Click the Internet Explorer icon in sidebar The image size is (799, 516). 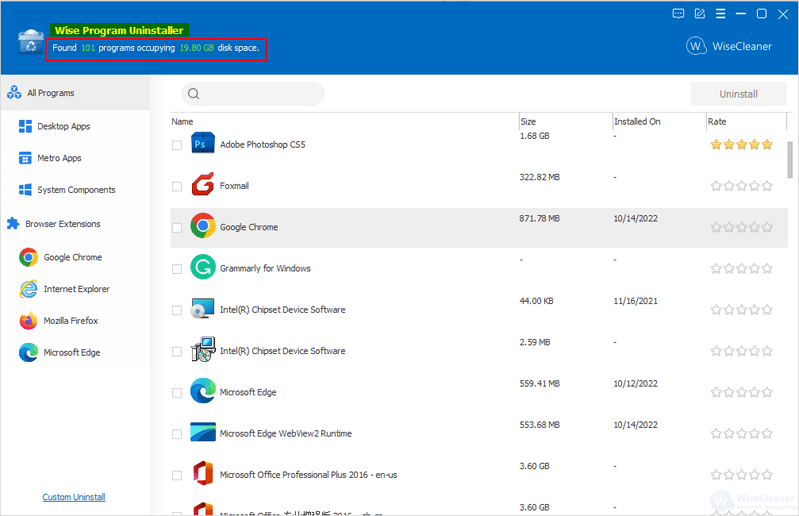(29, 289)
